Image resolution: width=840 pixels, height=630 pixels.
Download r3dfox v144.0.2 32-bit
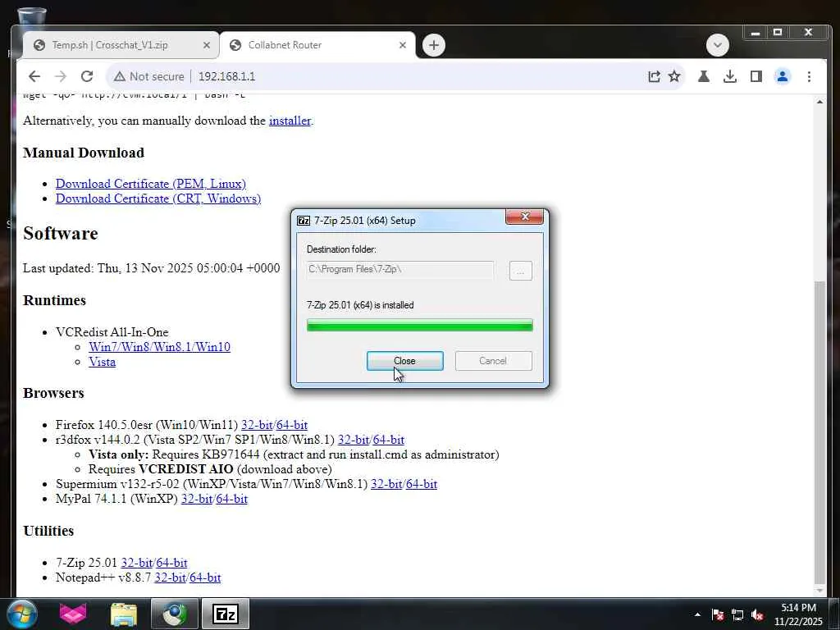pos(354,440)
